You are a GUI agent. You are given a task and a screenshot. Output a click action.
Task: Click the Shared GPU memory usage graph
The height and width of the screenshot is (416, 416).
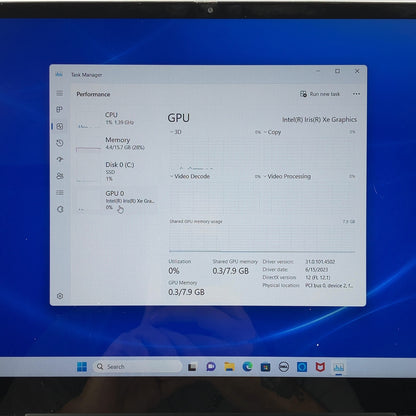[262, 238]
